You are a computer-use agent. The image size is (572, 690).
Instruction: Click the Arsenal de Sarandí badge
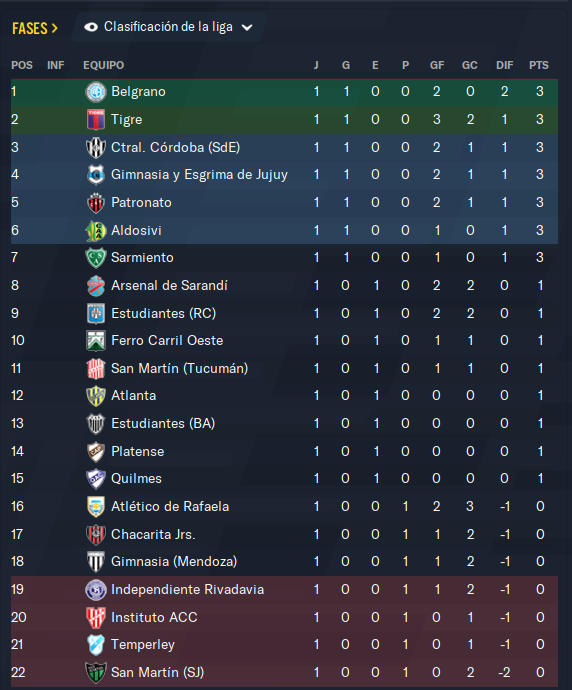pyautogui.click(x=95, y=286)
